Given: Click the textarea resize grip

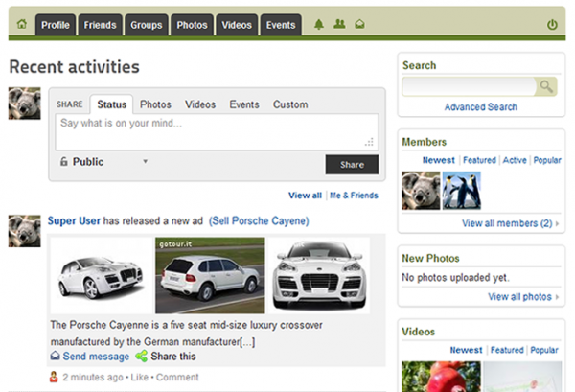Looking at the screenshot, I should tap(369, 142).
